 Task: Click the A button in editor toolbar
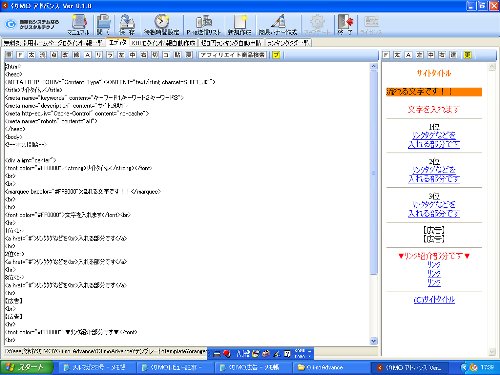point(87,55)
